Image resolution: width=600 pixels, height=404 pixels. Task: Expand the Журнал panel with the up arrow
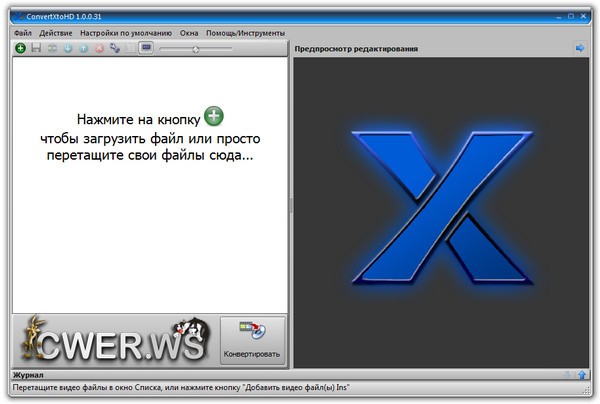582,375
